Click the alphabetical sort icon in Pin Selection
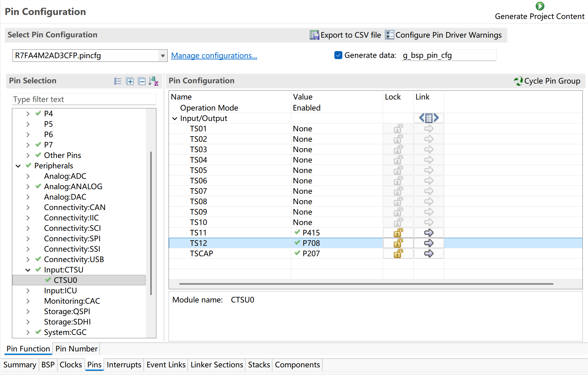The image size is (588, 375). pyautogui.click(x=153, y=81)
